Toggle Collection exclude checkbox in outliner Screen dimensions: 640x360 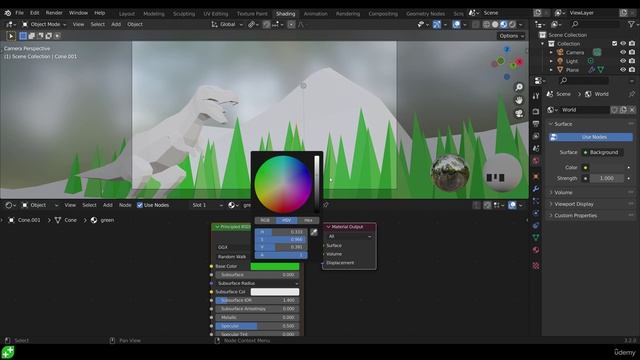[x=614, y=44]
